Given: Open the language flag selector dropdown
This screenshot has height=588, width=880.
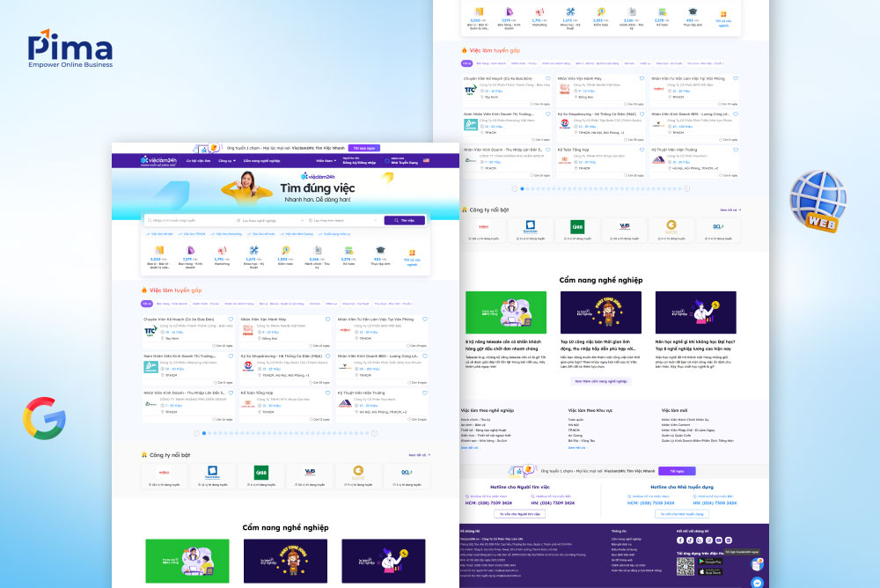Looking at the screenshot, I should (x=426, y=160).
